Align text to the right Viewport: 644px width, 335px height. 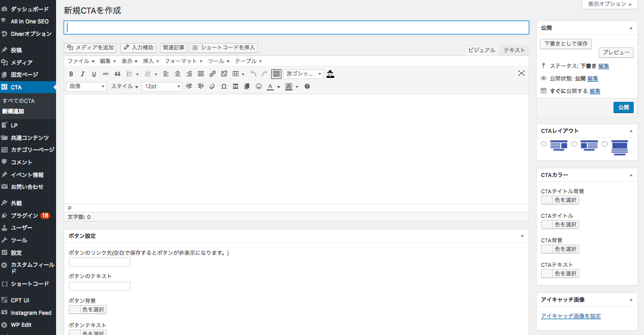coord(189,74)
